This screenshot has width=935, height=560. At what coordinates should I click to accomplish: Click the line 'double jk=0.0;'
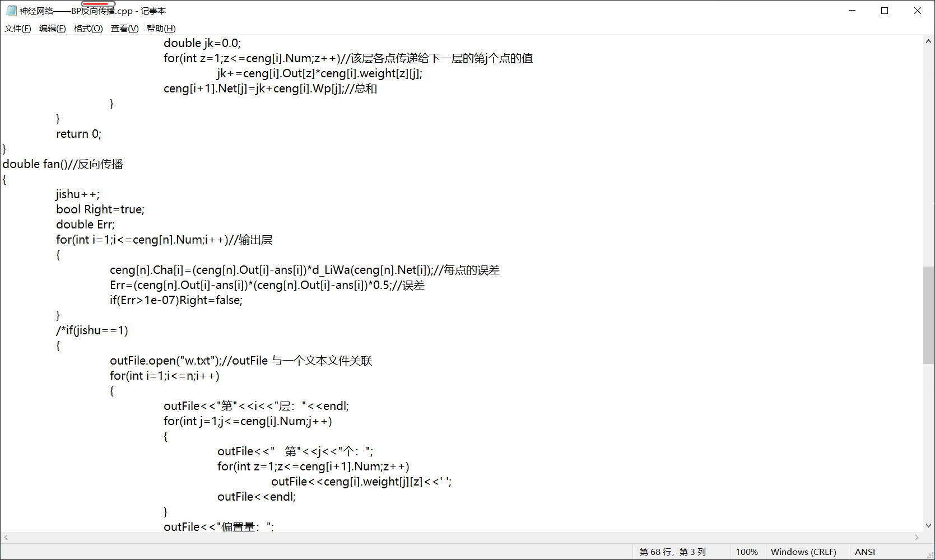[202, 43]
